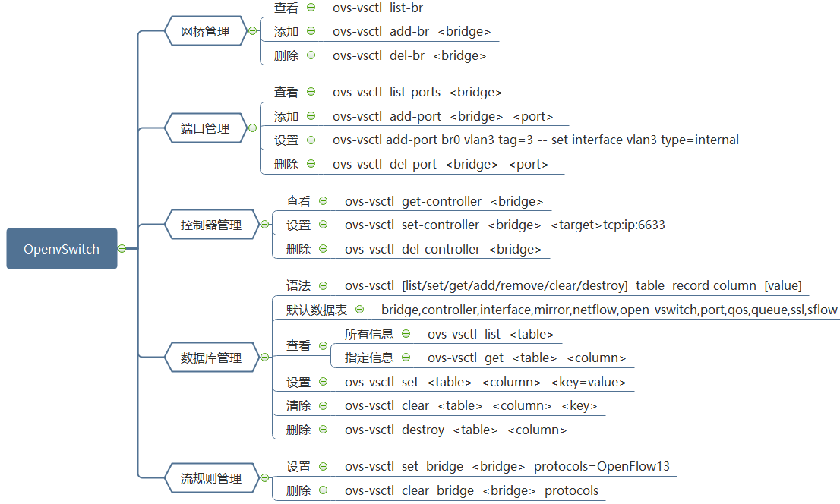
Task: Select the OpenvSwitch root node
Action: click(x=62, y=248)
